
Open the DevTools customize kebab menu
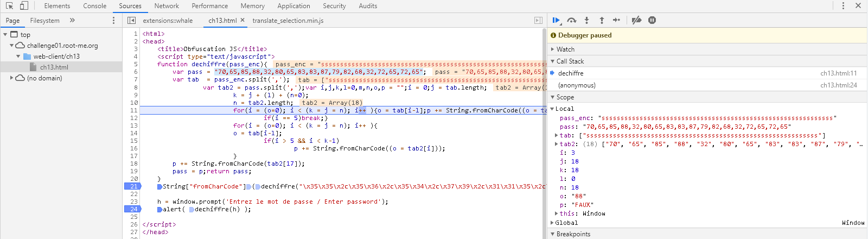click(843, 5)
